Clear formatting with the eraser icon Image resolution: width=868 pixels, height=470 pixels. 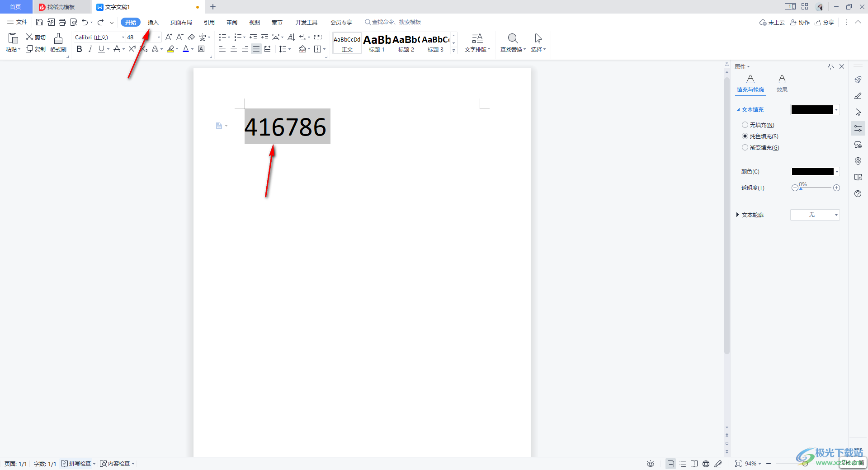point(191,37)
